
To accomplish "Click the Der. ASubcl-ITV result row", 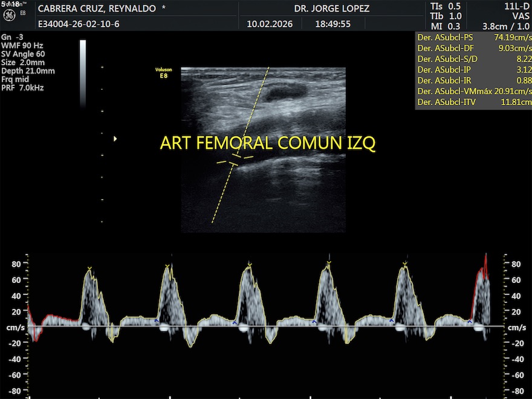I will 473,102.
